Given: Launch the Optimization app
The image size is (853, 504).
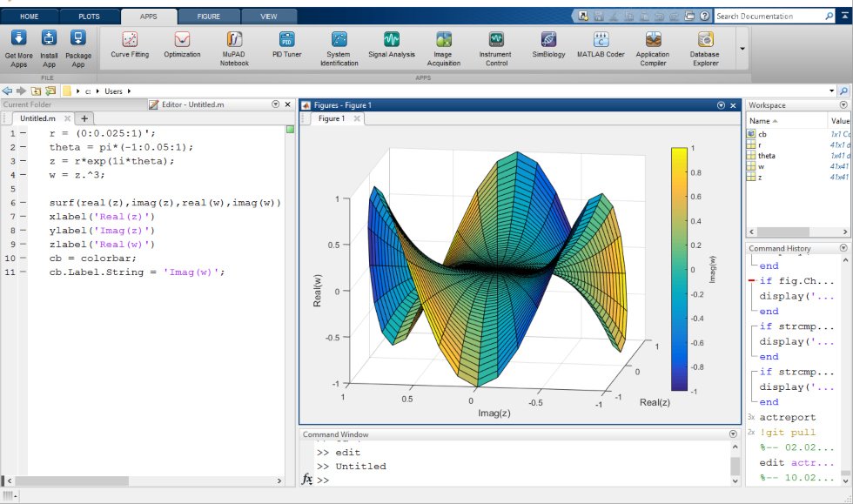Looking at the screenshot, I should [x=182, y=44].
